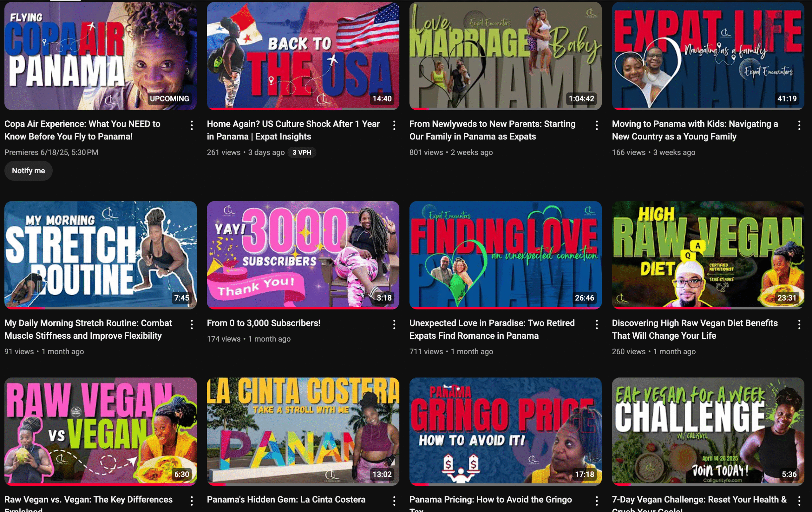Image resolution: width=812 pixels, height=512 pixels.
Task: Open three-dot menu for Home Again video
Action: 394,126
